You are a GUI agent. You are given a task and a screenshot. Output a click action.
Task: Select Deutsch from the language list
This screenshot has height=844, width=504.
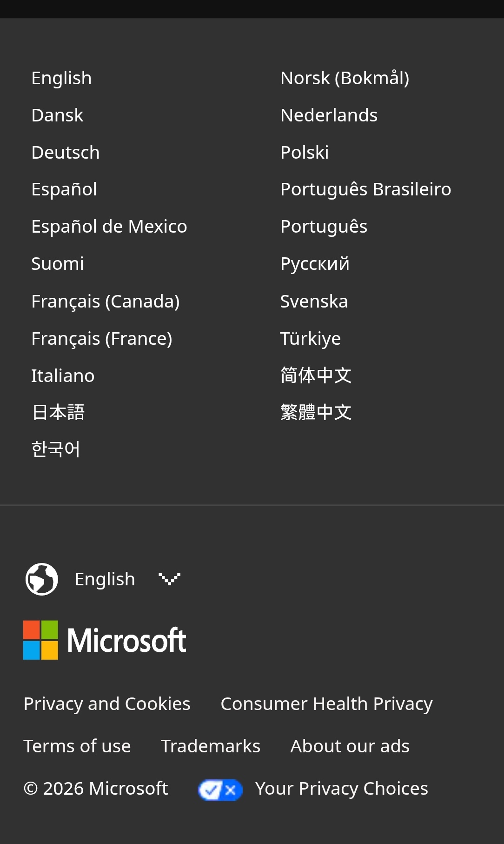(66, 153)
